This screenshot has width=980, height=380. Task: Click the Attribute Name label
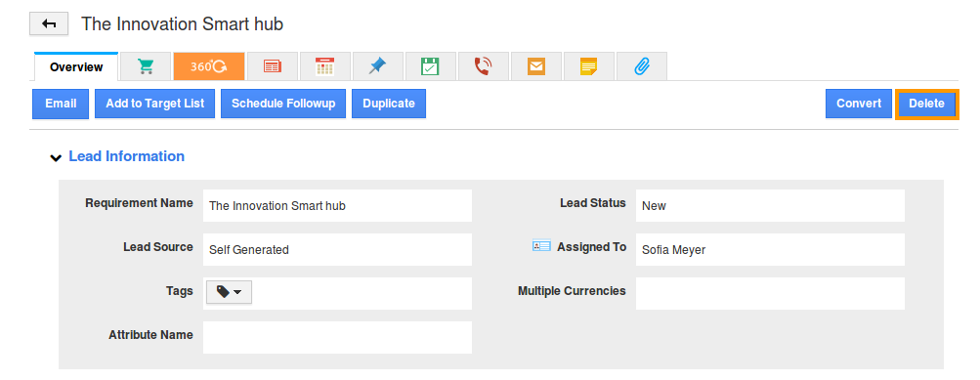coord(150,334)
